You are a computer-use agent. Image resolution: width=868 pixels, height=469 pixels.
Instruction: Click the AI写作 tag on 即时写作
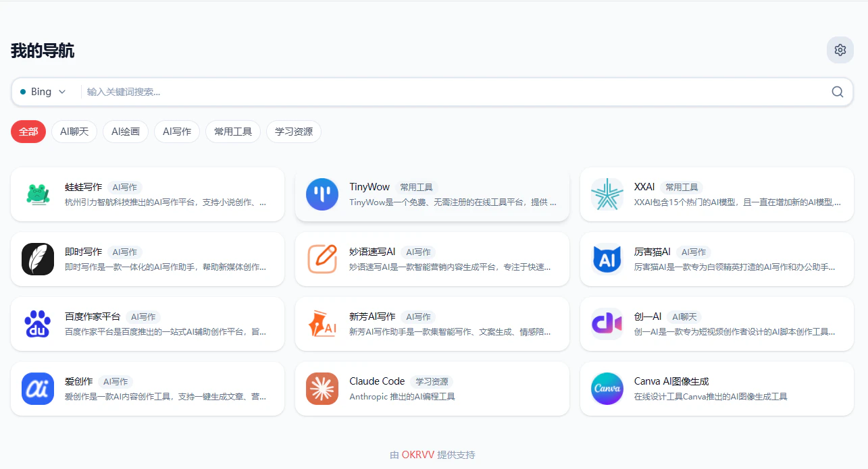(x=125, y=252)
